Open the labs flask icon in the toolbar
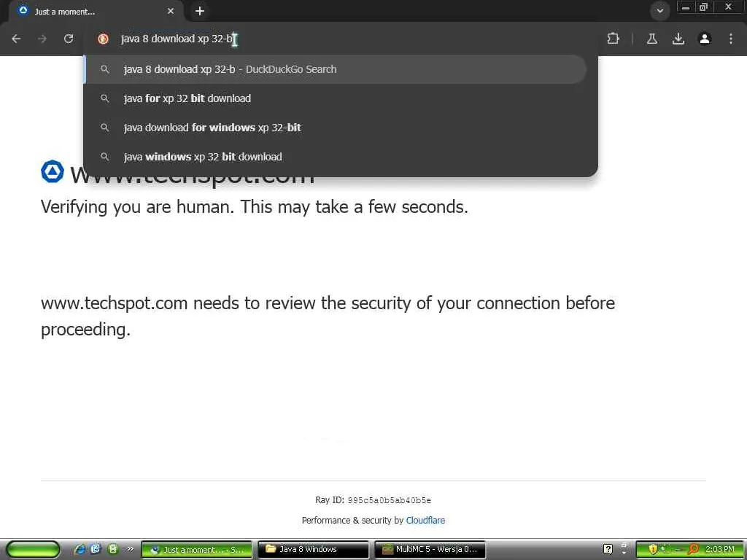Image resolution: width=747 pixels, height=560 pixels. 652,39
